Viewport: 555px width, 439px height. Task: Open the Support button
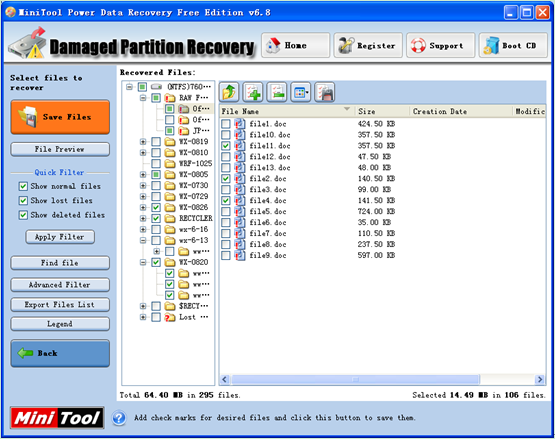click(441, 45)
